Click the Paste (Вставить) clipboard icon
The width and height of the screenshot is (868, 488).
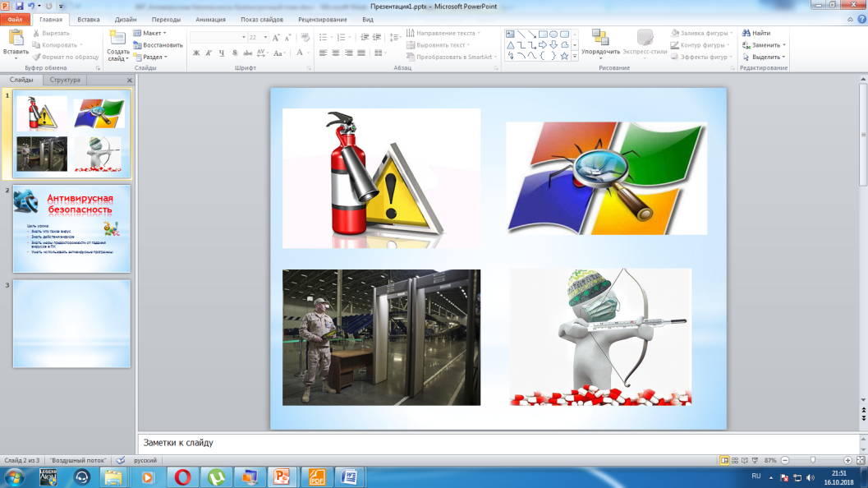coord(16,39)
